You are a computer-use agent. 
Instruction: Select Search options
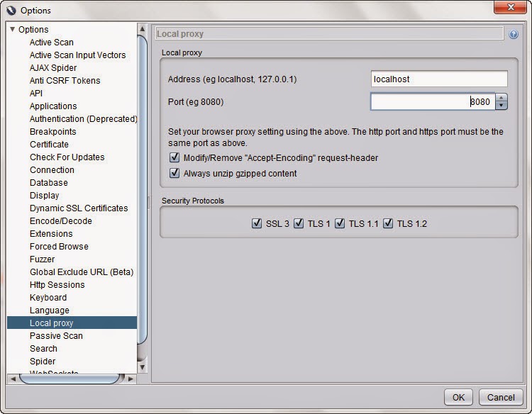[43, 349]
